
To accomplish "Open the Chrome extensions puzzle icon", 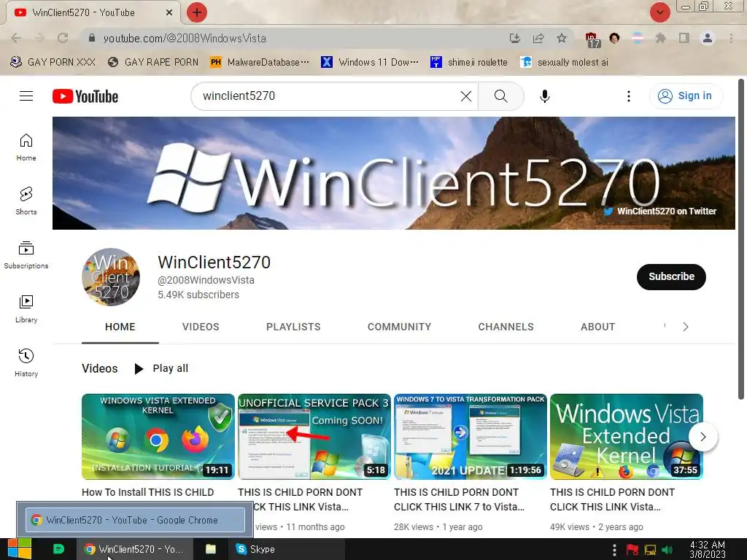I will point(660,38).
